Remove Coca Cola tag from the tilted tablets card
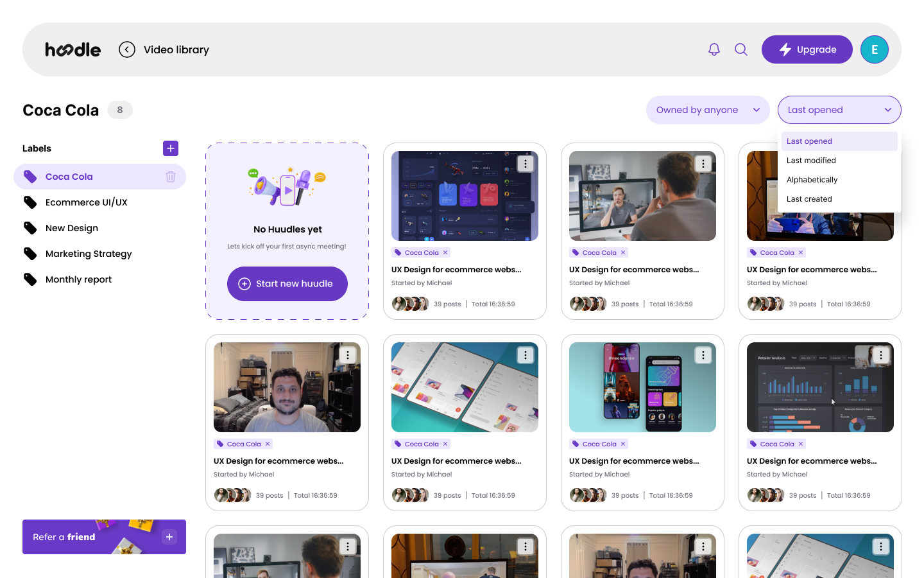Screen dimensions: 924x578 (x=445, y=444)
